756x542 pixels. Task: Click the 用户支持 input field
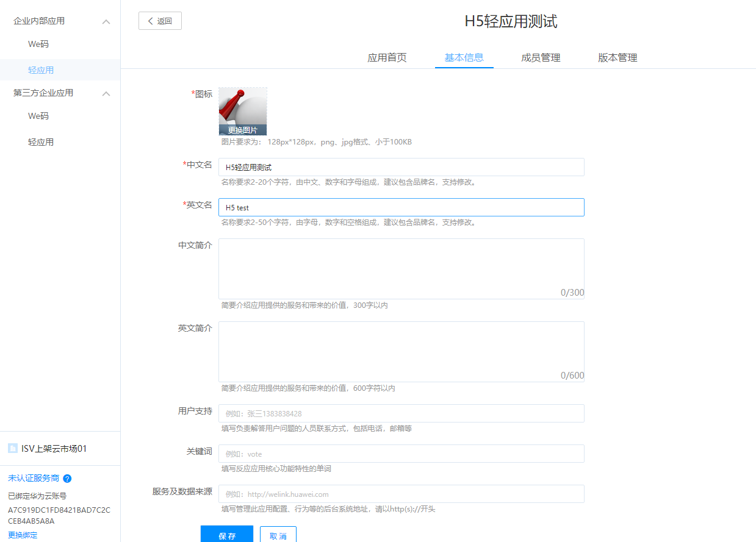tap(402, 413)
